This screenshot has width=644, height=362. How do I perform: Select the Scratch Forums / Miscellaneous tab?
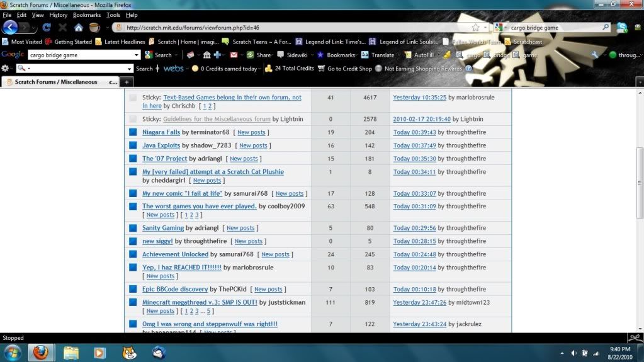(57, 82)
